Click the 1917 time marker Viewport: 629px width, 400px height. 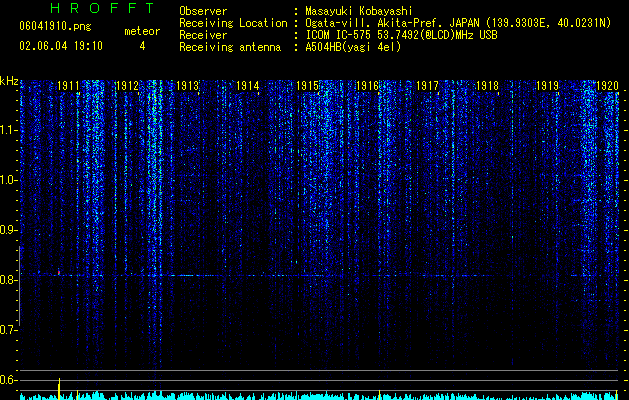[x=427, y=86]
